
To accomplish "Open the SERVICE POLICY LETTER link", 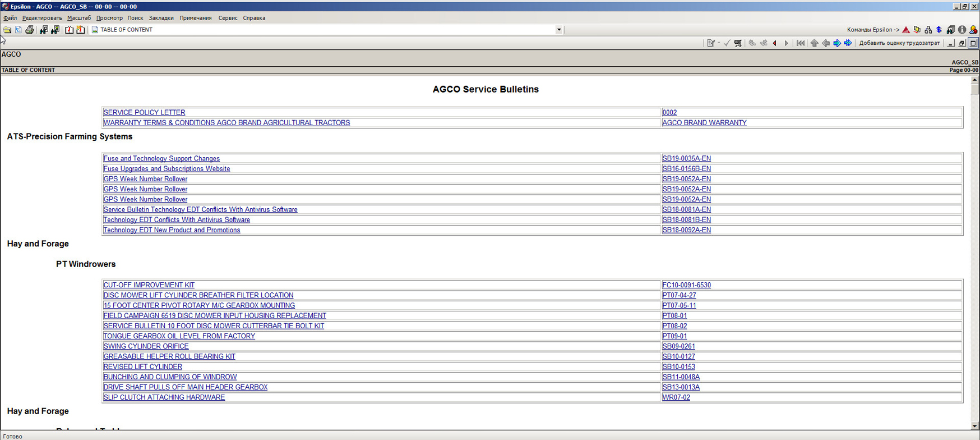I will click(144, 112).
